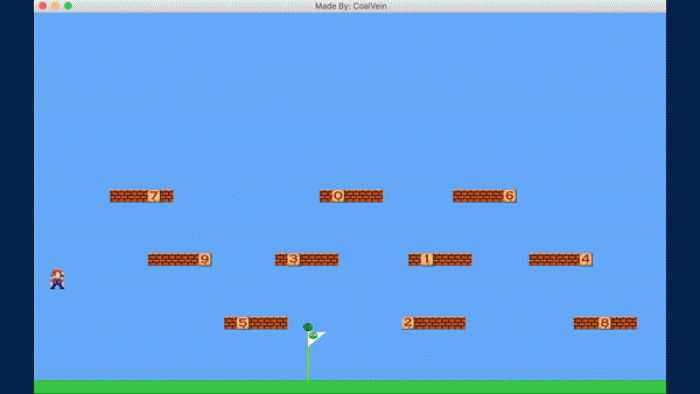Click the green grass ground strip
Viewport: 700px width, 394px height.
click(350, 387)
